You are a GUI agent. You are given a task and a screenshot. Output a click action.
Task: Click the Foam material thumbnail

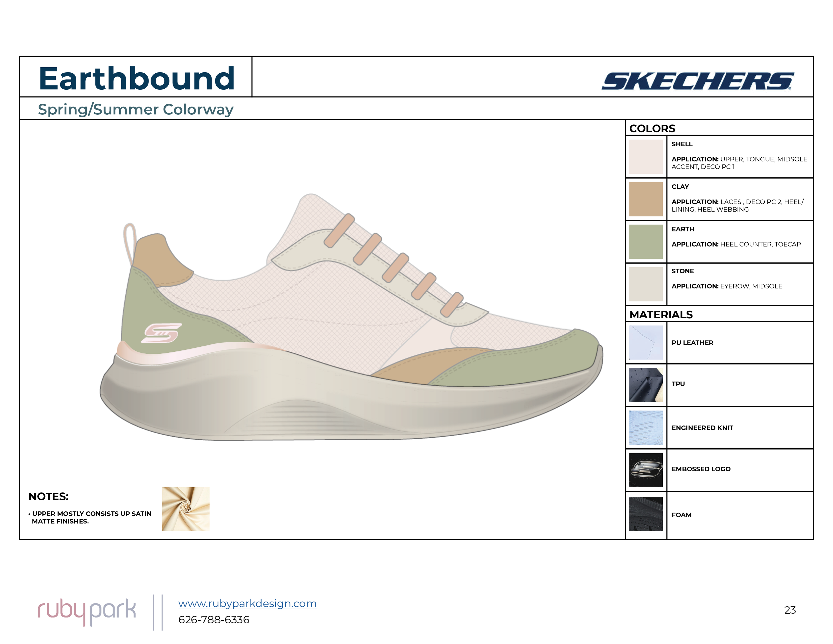click(x=646, y=514)
